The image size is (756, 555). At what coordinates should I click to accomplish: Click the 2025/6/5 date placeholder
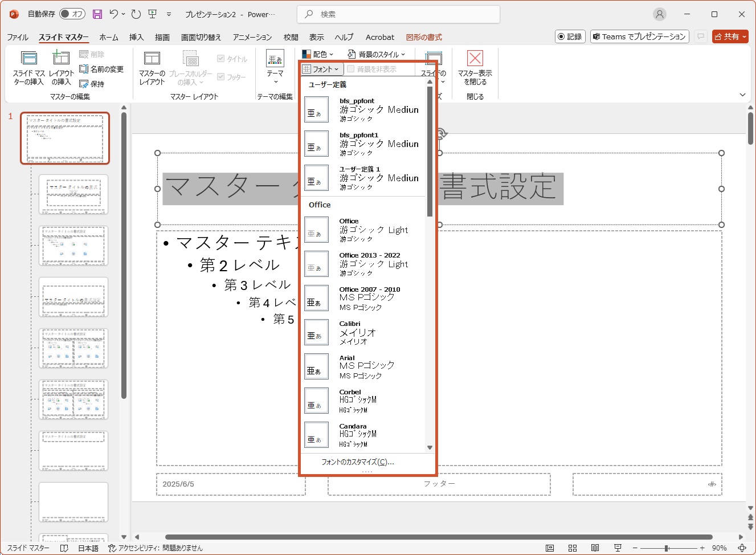[x=231, y=484]
